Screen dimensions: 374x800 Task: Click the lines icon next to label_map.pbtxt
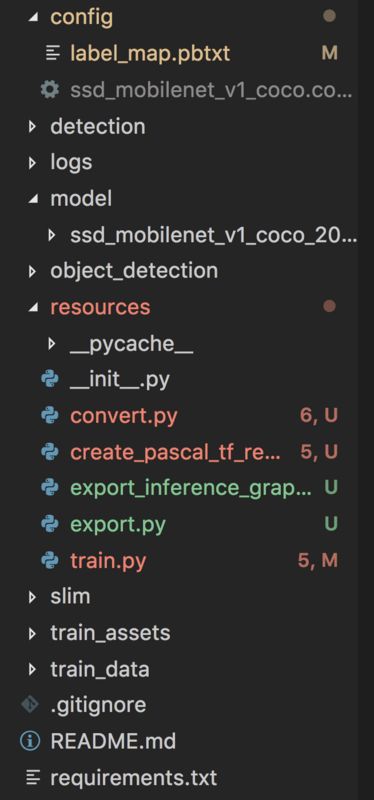pos(53,53)
